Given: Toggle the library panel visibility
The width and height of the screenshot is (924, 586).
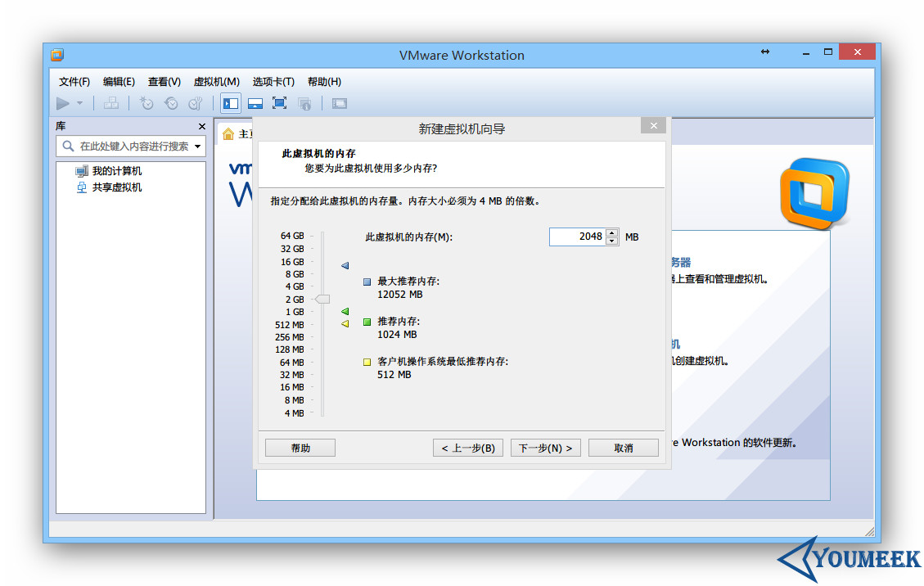Looking at the screenshot, I should pos(230,102).
